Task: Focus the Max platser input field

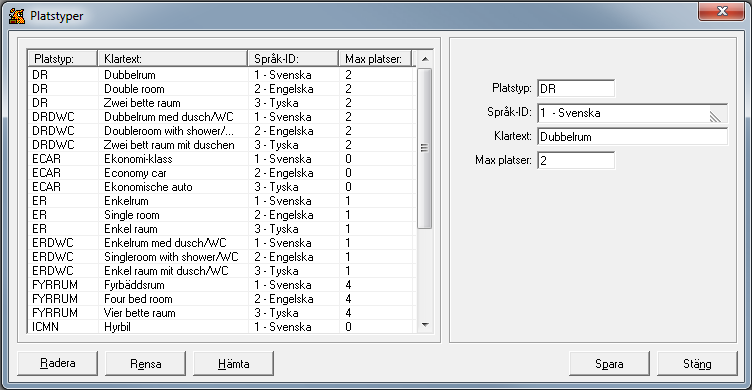Action: 576,161
